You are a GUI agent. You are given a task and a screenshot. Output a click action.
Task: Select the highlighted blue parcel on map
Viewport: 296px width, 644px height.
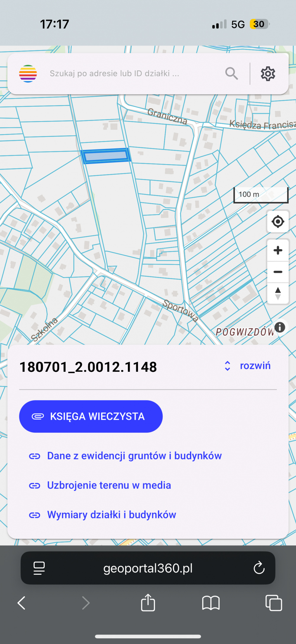[106, 156]
